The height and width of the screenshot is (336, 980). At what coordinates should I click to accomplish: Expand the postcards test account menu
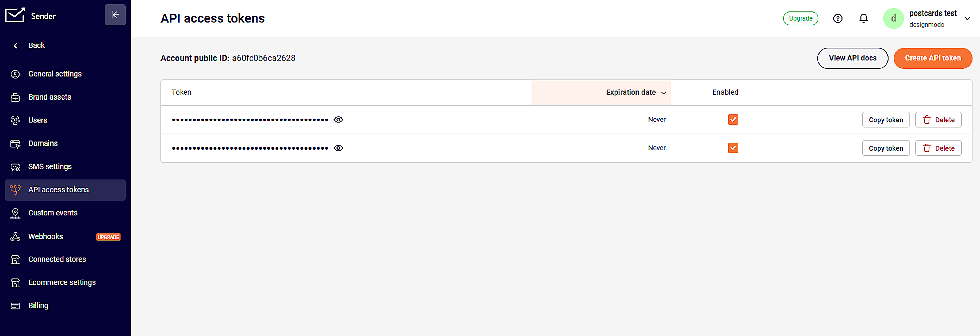coord(967,18)
